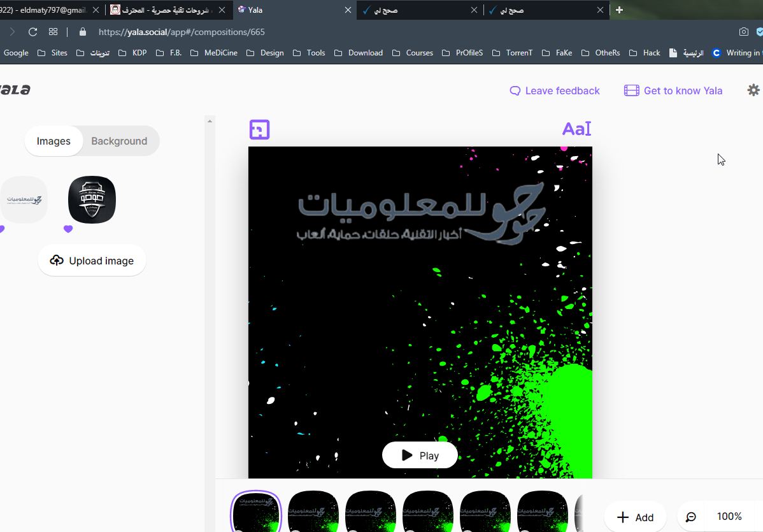Viewport: 763px width, 532px height.
Task: Reload the page with the refresh icon
Action: click(32, 32)
